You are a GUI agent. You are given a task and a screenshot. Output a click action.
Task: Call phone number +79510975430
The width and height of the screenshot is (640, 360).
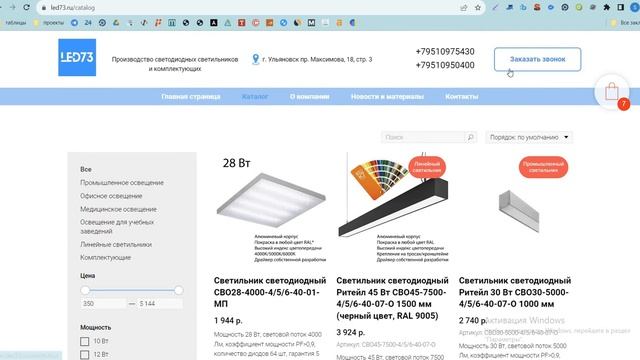(x=445, y=51)
